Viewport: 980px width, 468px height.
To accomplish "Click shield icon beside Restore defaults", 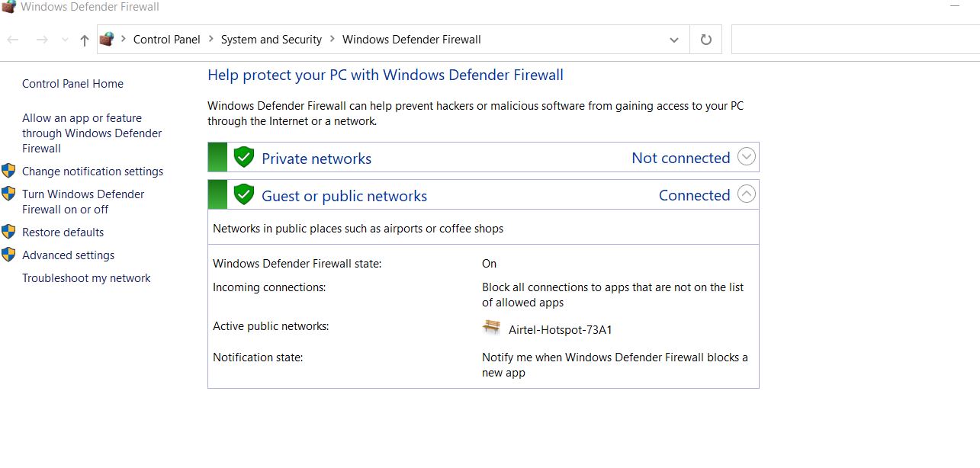I will (9, 232).
